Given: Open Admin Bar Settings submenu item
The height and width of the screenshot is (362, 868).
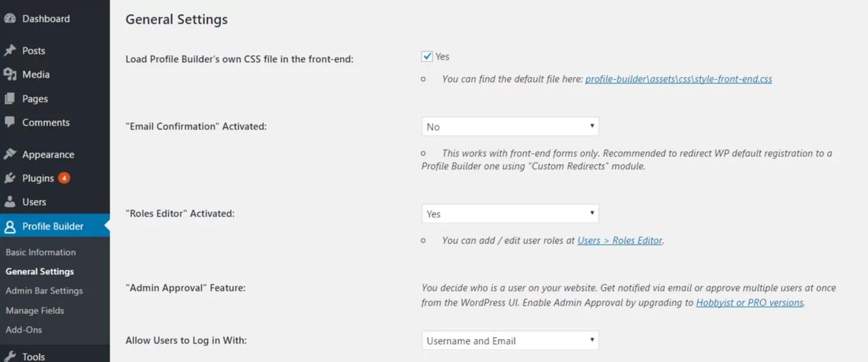Looking at the screenshot, I should [x=44, y=291].
